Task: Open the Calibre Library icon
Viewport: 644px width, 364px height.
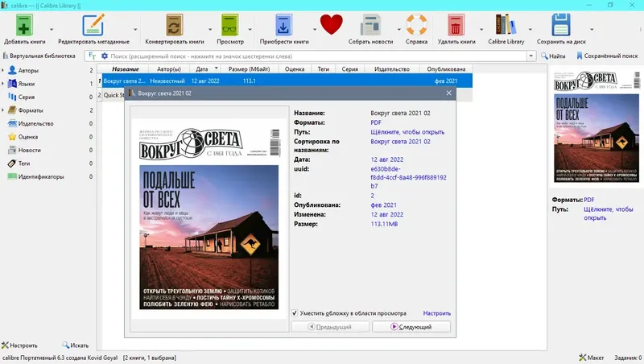Action: coord(506,24)
